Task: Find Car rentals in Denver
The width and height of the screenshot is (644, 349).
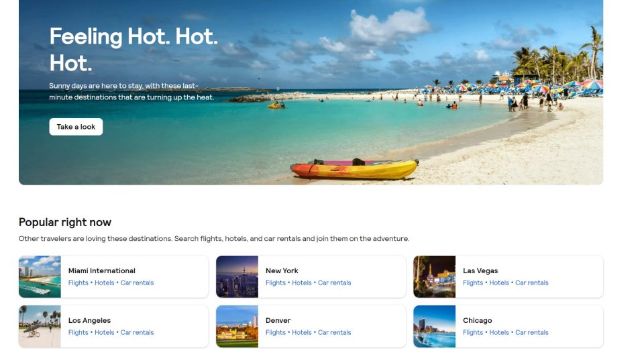Action: click(x=335, y=333)
